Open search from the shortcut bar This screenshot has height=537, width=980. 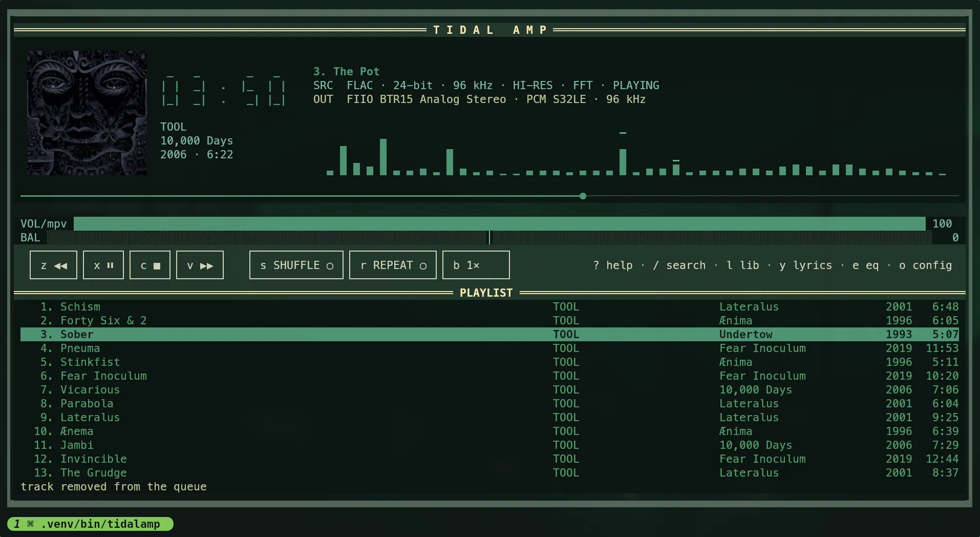coord(679,265)
